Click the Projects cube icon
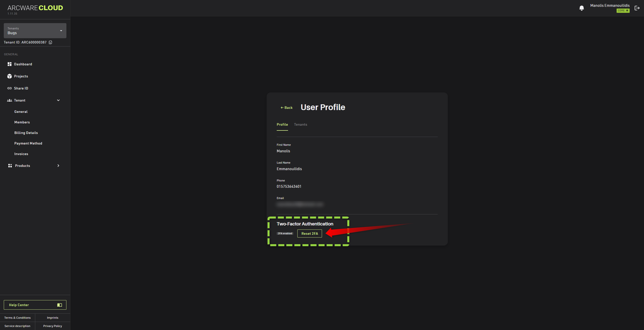Image resolution: width=644 pixels, height=330 pixels. tap(10, 76)
